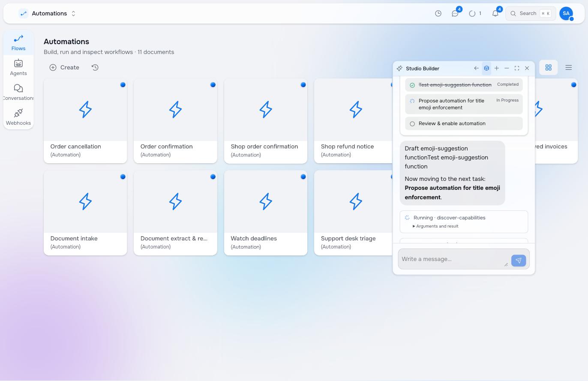Go to Agents in the sidebar
Screen dimensions: 588x381
[x=18, y=68]
